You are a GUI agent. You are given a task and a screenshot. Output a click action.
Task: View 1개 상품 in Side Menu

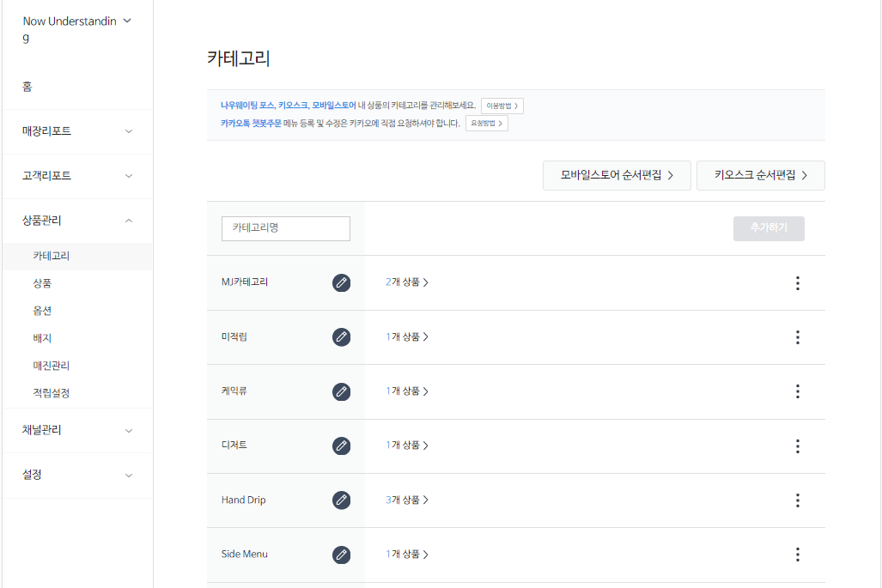407,555
